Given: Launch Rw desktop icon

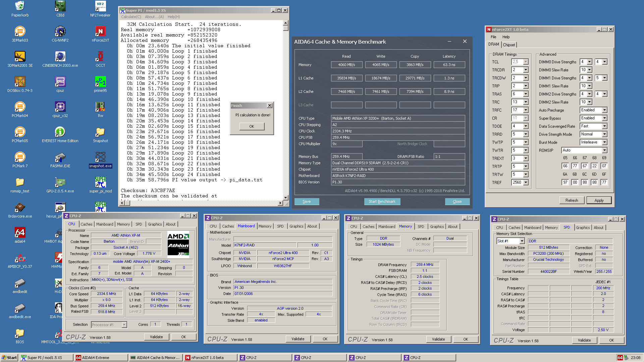Looking at the screenshot, I should click(x=100, y=109).
